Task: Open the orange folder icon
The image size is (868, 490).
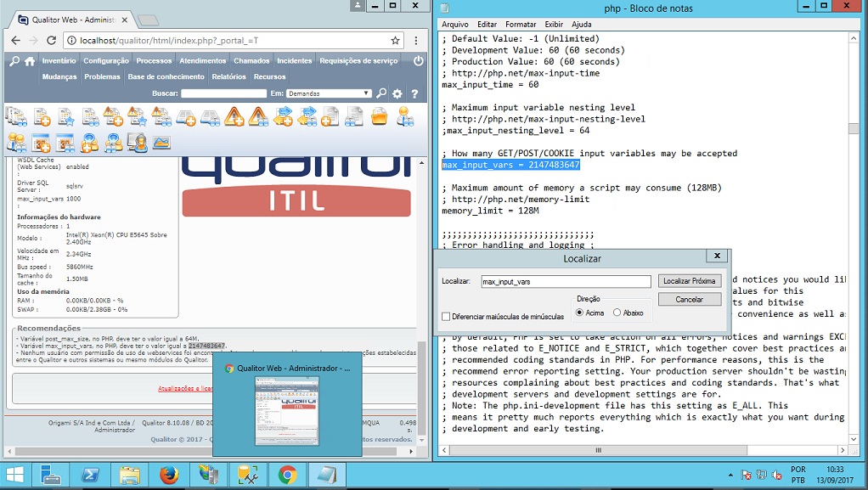Action: [379, 117]
